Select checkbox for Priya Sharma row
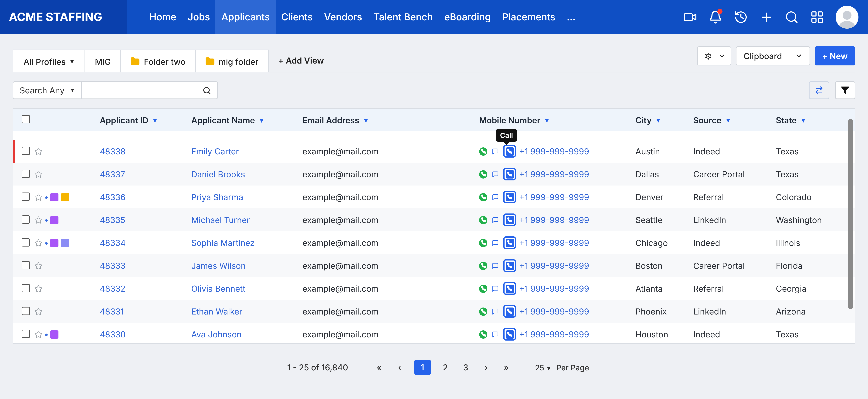Image resolution: width=868 pixels, height=399 pixels. tap(26, 197)
